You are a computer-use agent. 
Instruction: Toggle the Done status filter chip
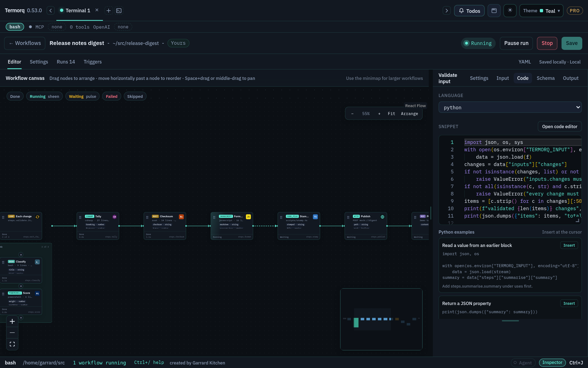pyautogui.click(x=15, y=96)
